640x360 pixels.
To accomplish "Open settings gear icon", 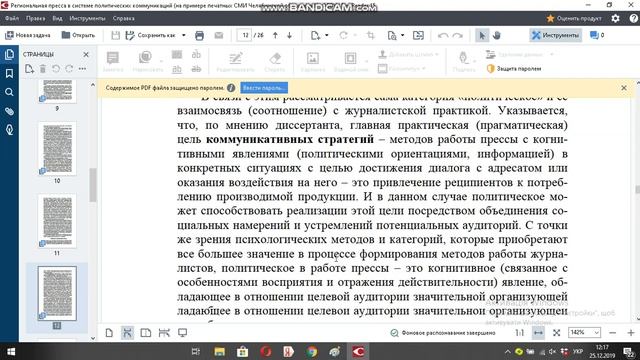I will [x=615, y=18].
